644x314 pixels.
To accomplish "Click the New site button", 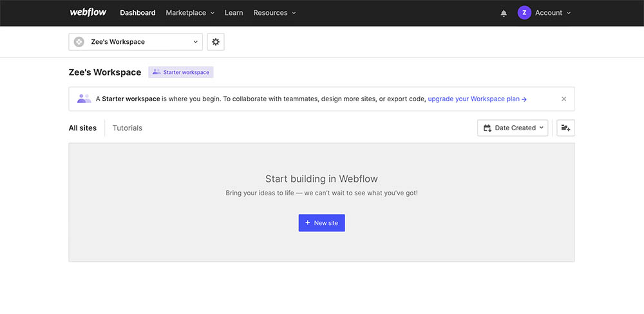I will tap(321, 222).
